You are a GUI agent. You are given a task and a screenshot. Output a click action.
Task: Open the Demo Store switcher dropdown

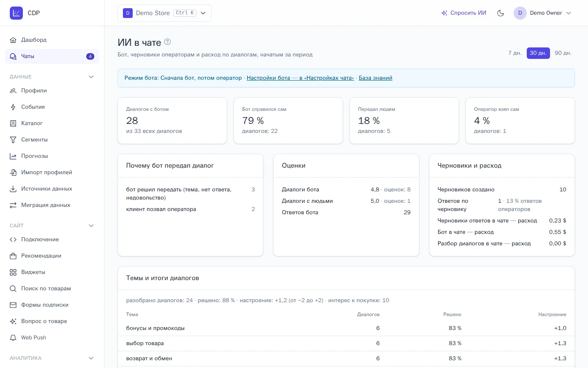coord(165,13)
